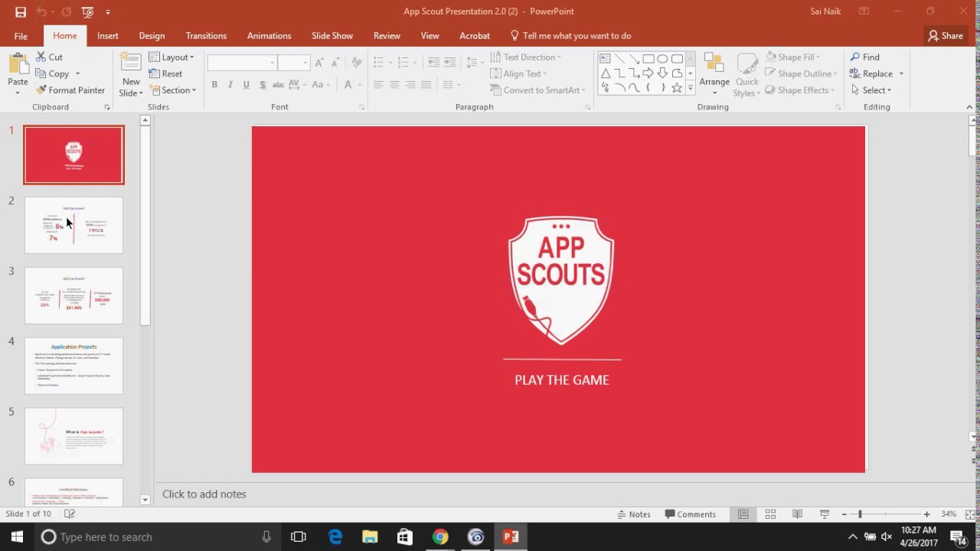Open the Transitions tab
Viewport: 980px width, 551px height.
206,36
